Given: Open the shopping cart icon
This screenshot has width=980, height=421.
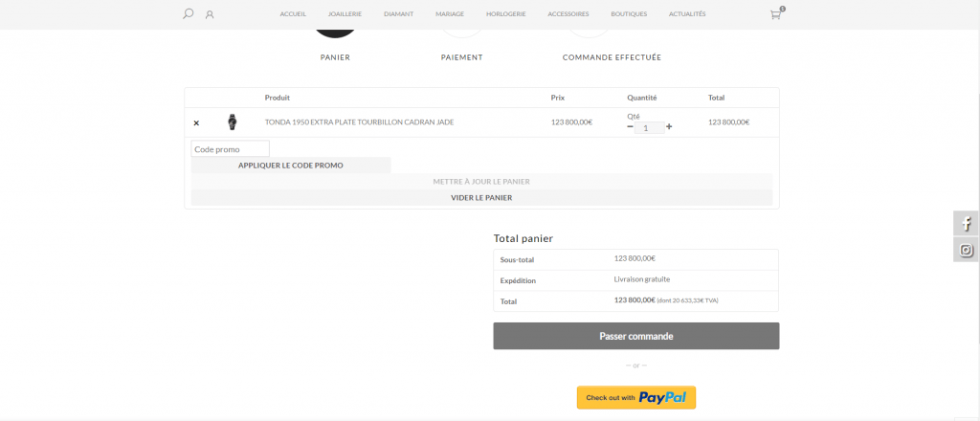Looking at the screenshot, I should point(775,14).
